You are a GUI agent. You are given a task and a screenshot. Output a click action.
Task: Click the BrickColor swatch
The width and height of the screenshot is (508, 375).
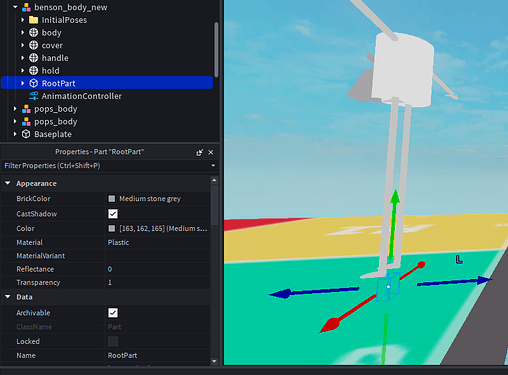(112, 199)
